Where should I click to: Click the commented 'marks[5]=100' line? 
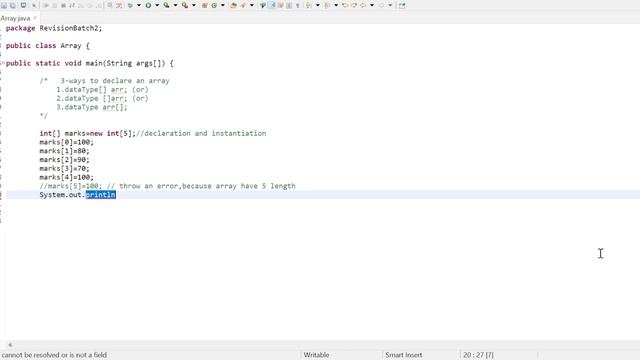click(167, 186)
